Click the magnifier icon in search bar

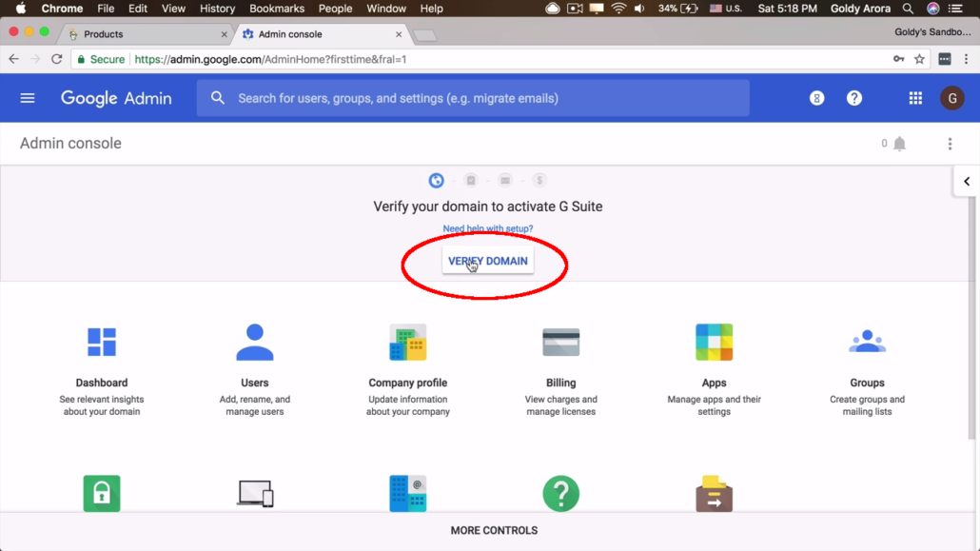pos(218,98)
